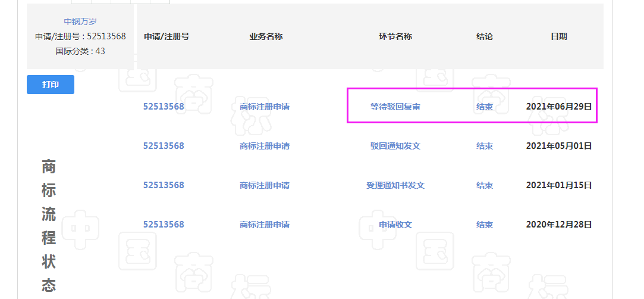Image resolution: width=644 pixels, height=299 pixels.
Task: Click the 环节名称 column header
Action: 395,36
